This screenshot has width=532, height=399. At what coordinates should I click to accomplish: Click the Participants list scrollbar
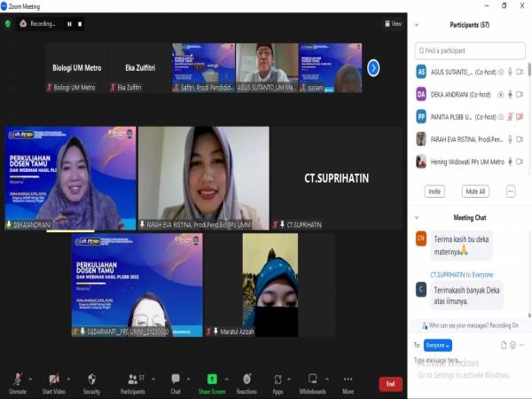coord(529,98)
